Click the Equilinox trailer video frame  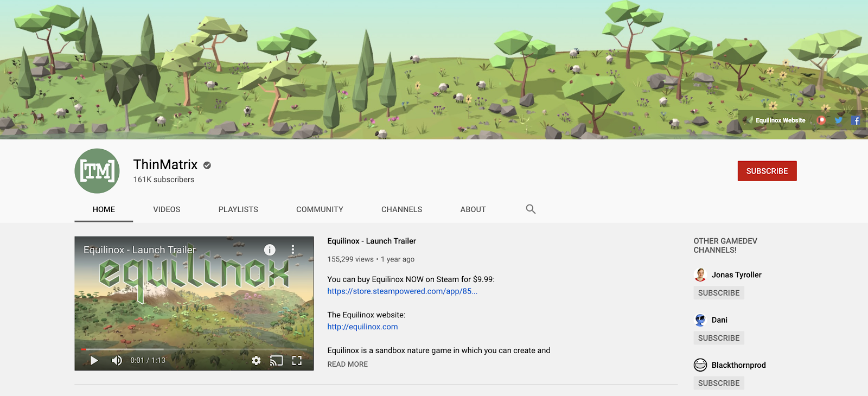pos(194,303)
